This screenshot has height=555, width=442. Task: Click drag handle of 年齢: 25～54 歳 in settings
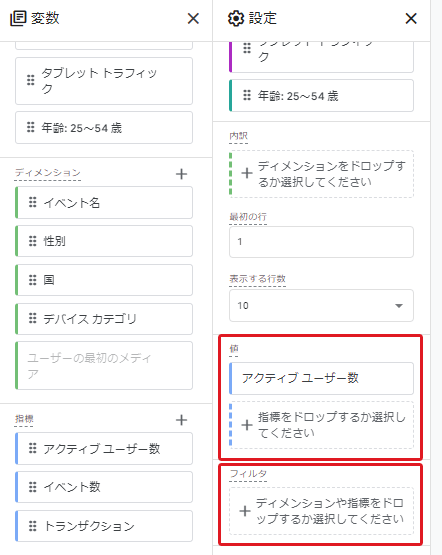coord(247,95)
